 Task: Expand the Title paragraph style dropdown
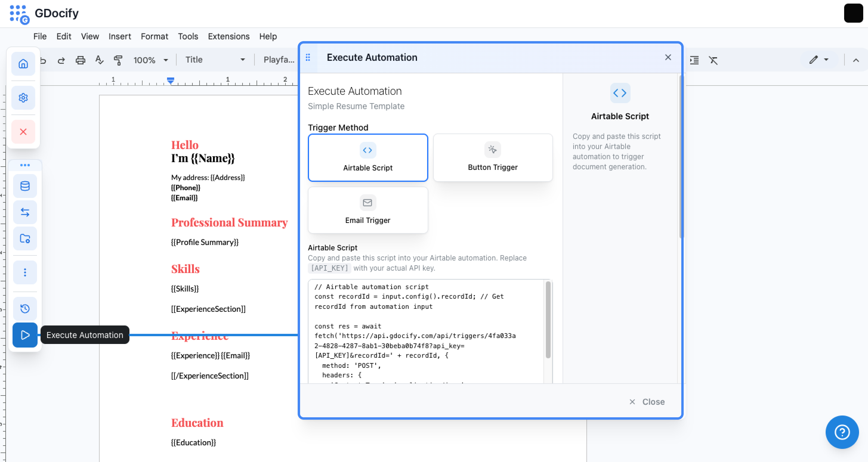click(215, 60)
